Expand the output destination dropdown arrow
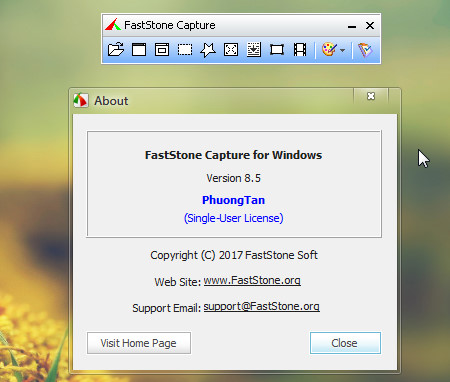Image resolution: width=450 pixels, height=382 pixels. (x=343, y=51)
